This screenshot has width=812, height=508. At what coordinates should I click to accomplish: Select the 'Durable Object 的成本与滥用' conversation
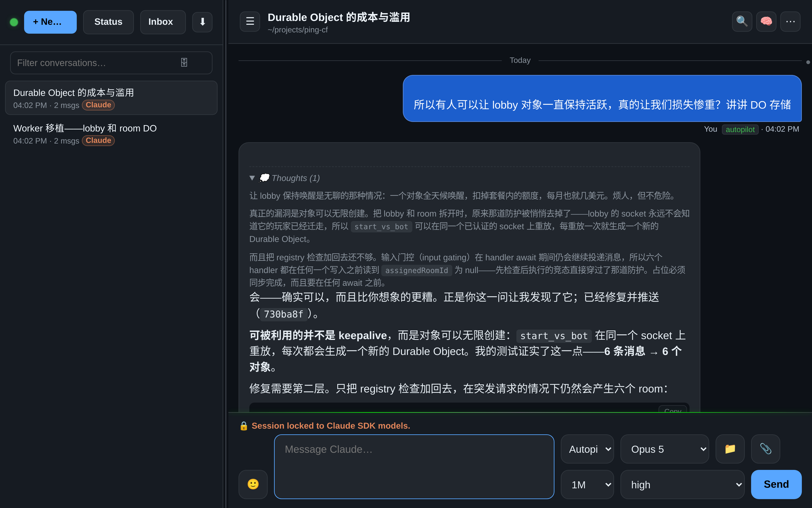tap(111, 98)
